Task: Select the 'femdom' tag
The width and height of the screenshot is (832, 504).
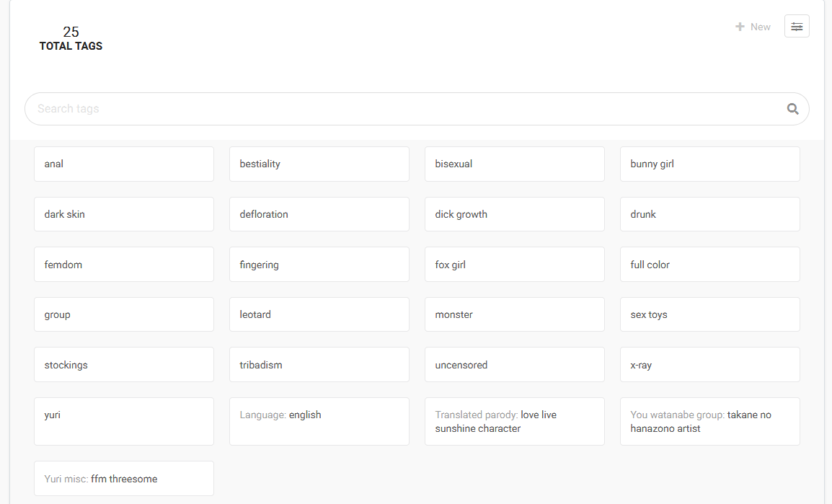Action: pos(123,264)
